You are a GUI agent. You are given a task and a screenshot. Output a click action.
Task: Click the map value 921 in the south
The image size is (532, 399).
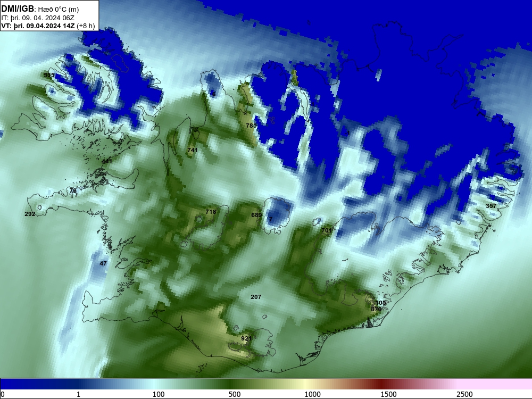click(x=246, y=338)
